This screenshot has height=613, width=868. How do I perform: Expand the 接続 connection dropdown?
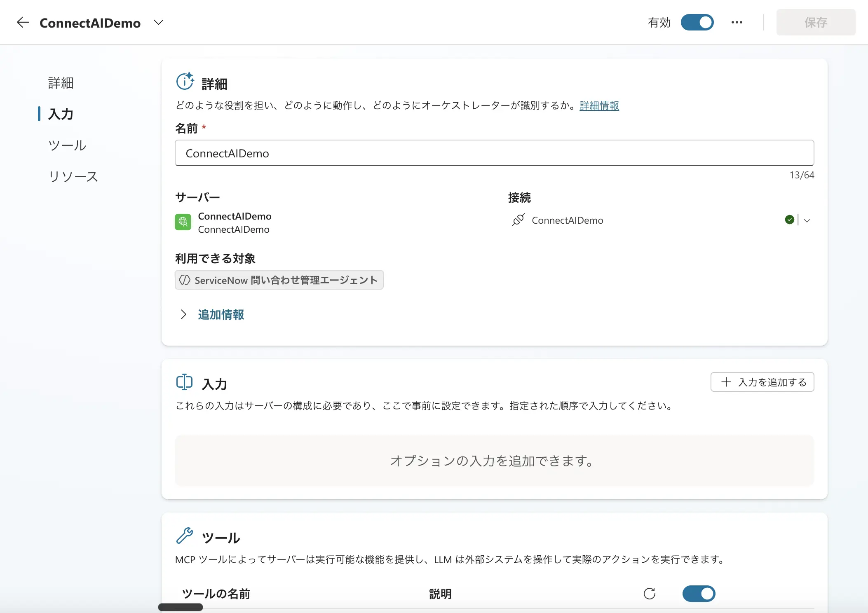pos(807,220)
